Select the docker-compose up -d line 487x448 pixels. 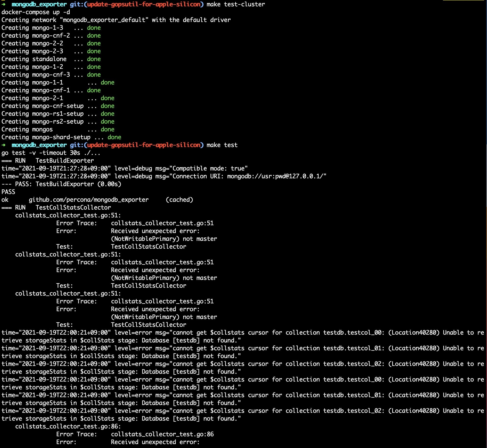tap(36, 12)
